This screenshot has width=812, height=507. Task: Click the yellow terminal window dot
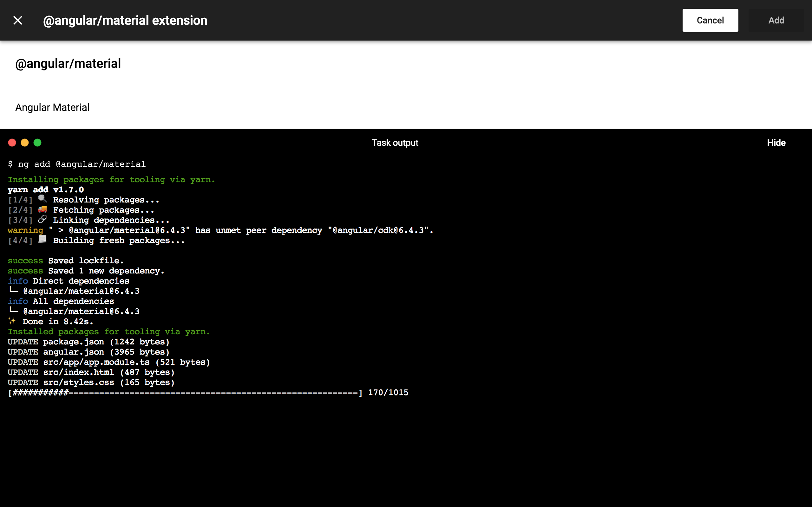click(x=25, y=143)
